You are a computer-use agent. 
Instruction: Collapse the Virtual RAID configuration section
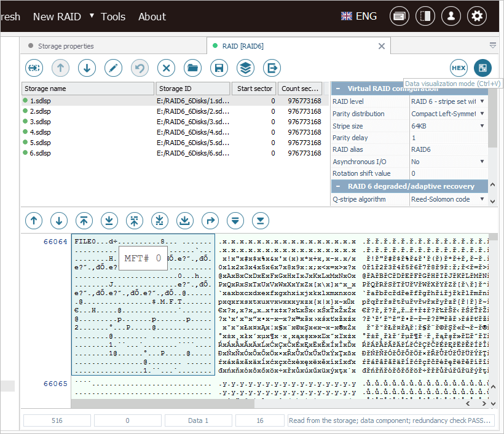338,89
